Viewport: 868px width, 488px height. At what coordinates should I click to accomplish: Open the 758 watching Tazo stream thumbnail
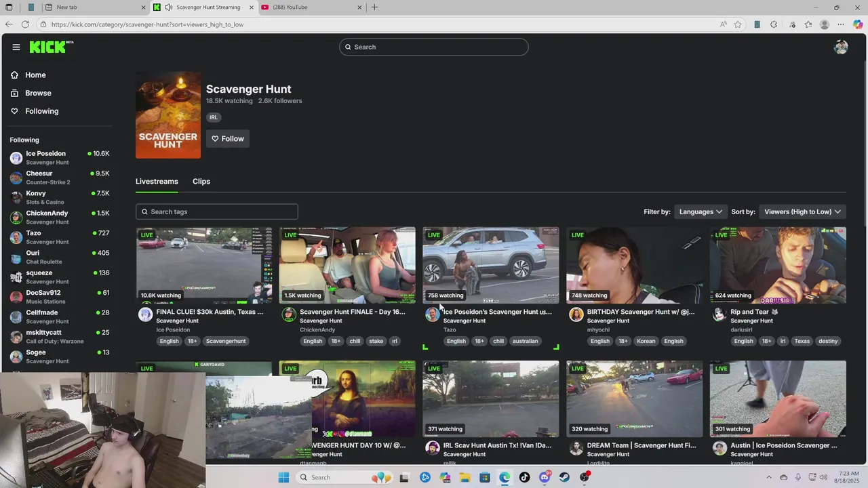coord(491,265)
